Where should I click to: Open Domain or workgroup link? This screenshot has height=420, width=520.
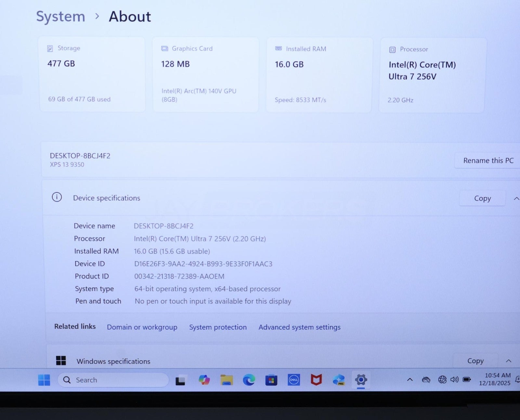pos(142,327)
